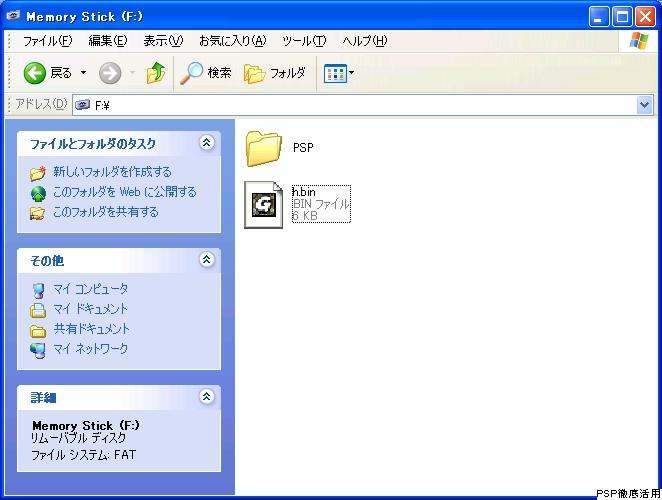Click the リムーバブル ディスク text
This screenshot has height=500, width=662.
79,438
